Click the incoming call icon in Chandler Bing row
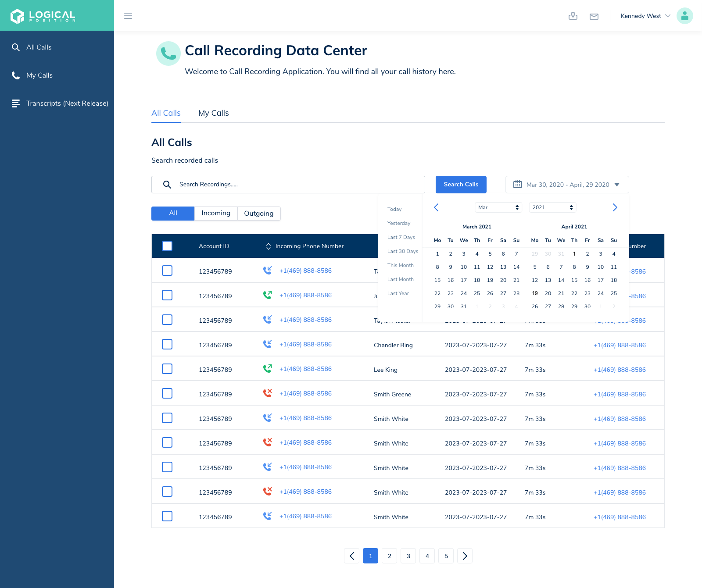 tap(267, 344)
